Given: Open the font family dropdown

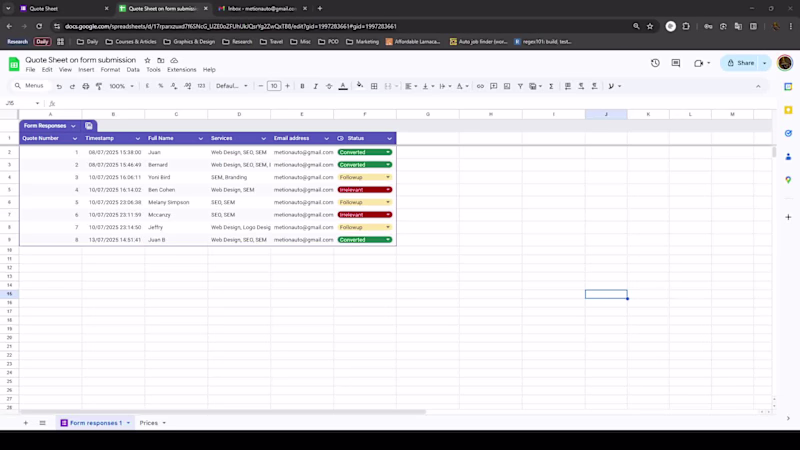Looking at the screenshot, I should pyautogui.click(x=232, y=86).
